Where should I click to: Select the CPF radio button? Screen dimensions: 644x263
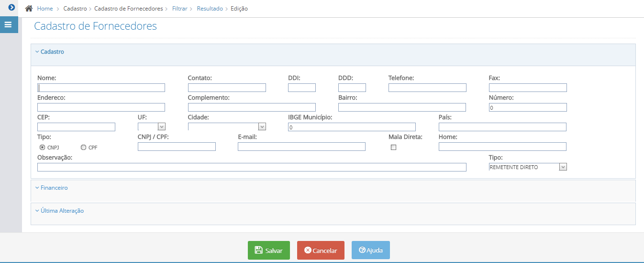click(83, 148)
